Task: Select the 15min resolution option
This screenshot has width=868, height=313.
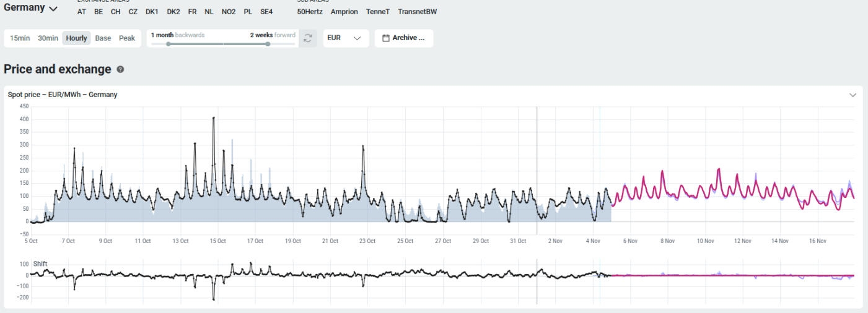Action: [20, 38]
